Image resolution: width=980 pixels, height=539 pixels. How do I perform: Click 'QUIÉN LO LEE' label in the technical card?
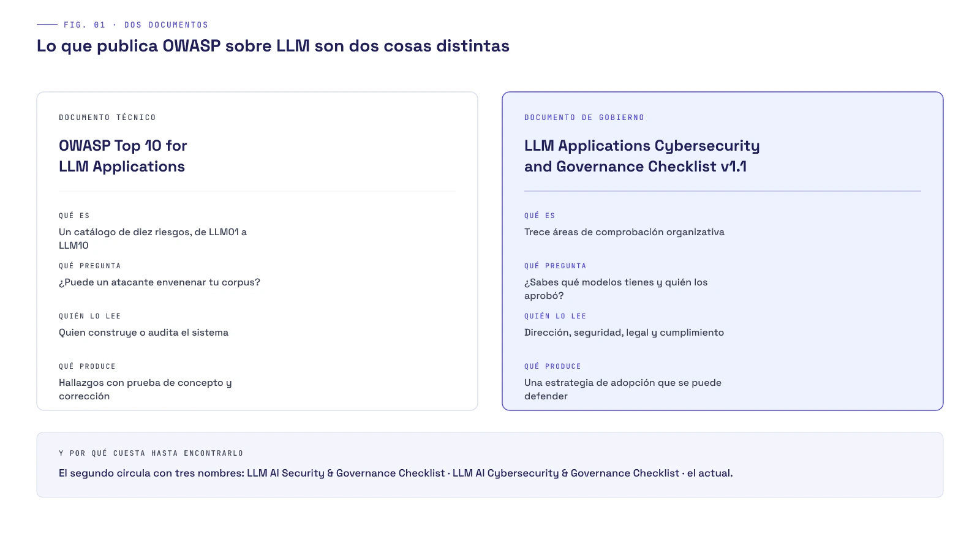[x=90, y=316]
